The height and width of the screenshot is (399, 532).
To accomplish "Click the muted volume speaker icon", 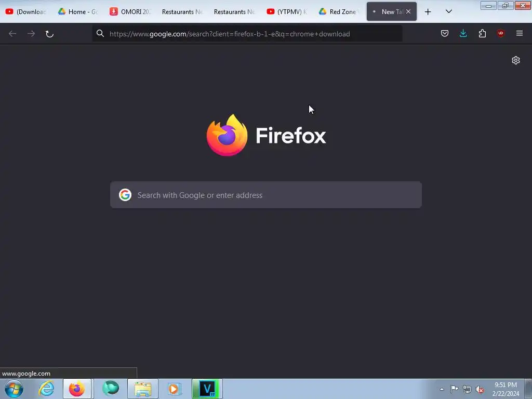I will click(x=480, y=389).
